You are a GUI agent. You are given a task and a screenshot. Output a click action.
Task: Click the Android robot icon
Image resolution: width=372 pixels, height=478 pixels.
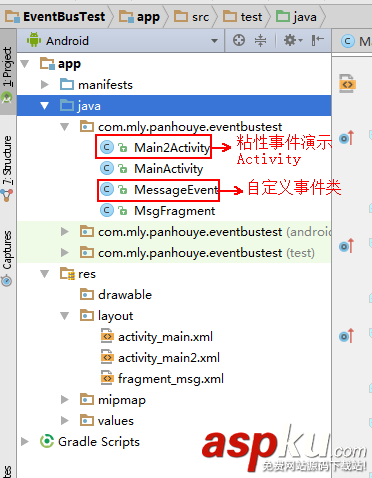34,40
